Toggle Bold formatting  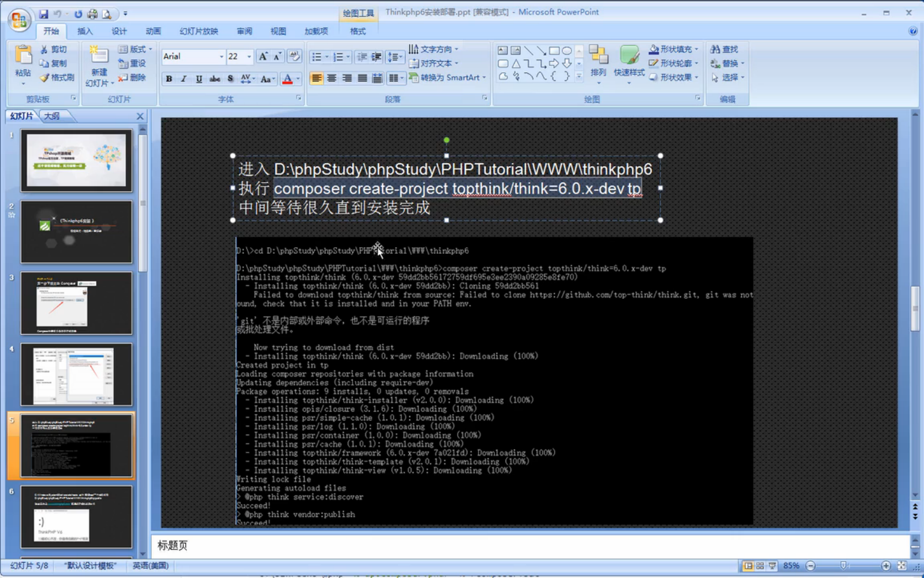tap(169, 79)
